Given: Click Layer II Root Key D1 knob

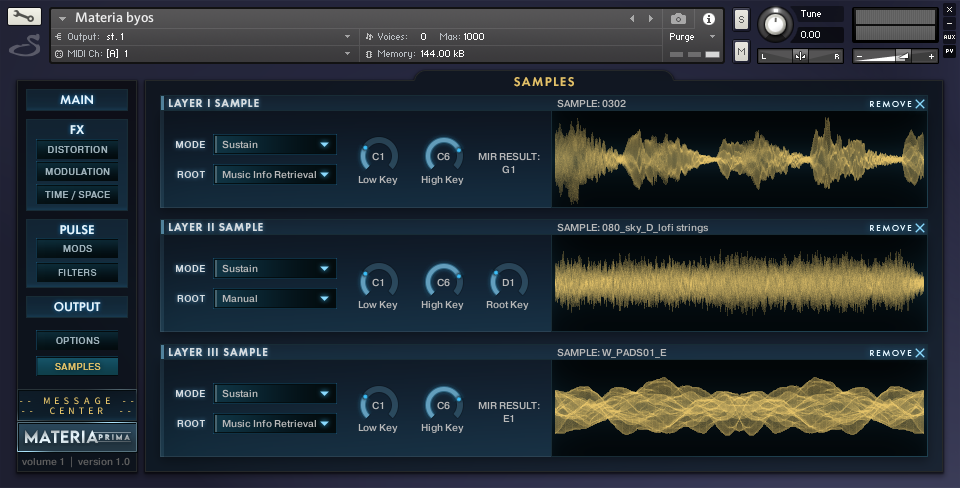Looking at the screenshot, I should (508, 282).
